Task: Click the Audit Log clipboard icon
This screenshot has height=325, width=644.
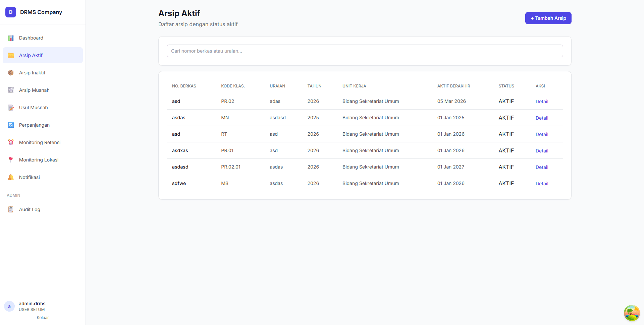Action: (x=11, y=209)
